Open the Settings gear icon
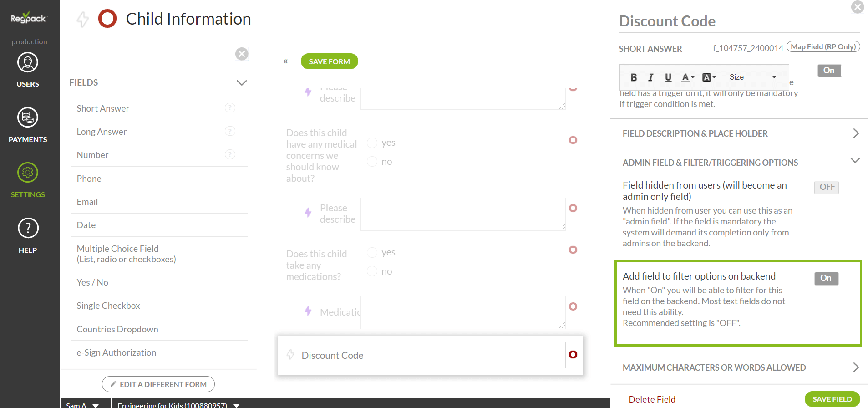 (x=28, y=173)
